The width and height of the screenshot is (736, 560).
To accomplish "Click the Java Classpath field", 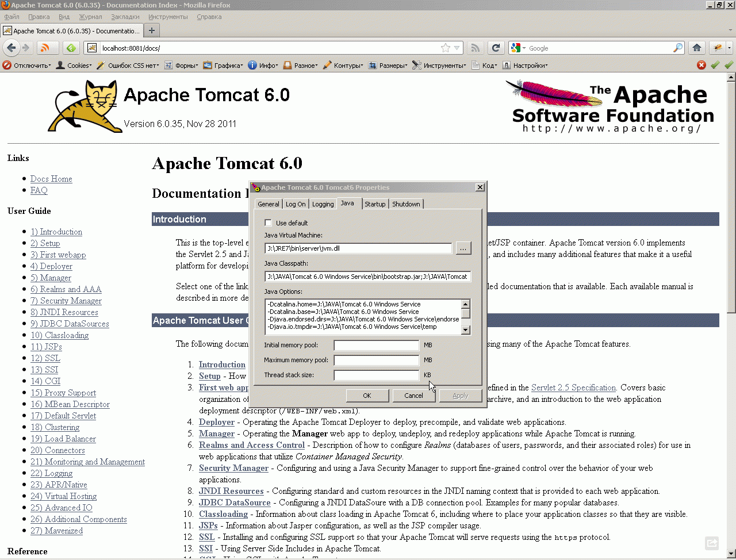I will pyautogui.click(x=368, y=277).
